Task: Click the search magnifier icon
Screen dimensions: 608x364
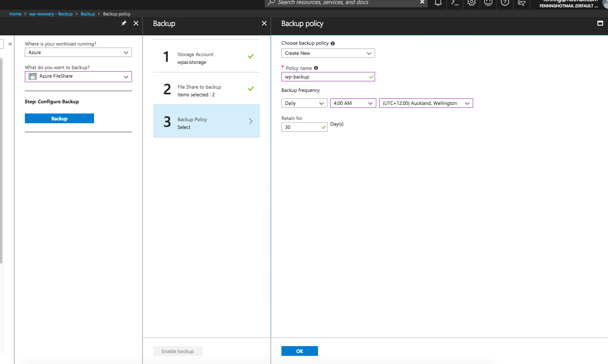Action: pos(271,2)
